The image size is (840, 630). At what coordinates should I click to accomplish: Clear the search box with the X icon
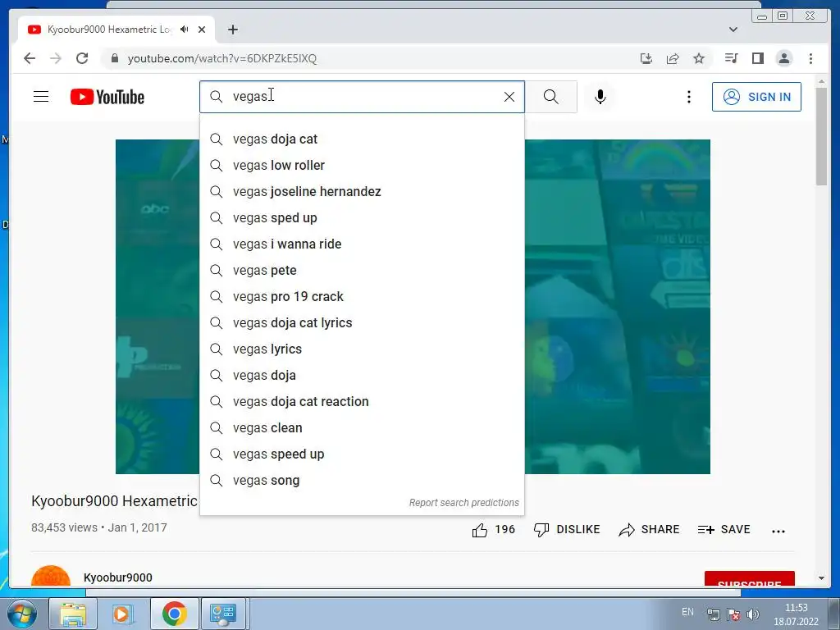coord(509,97)
